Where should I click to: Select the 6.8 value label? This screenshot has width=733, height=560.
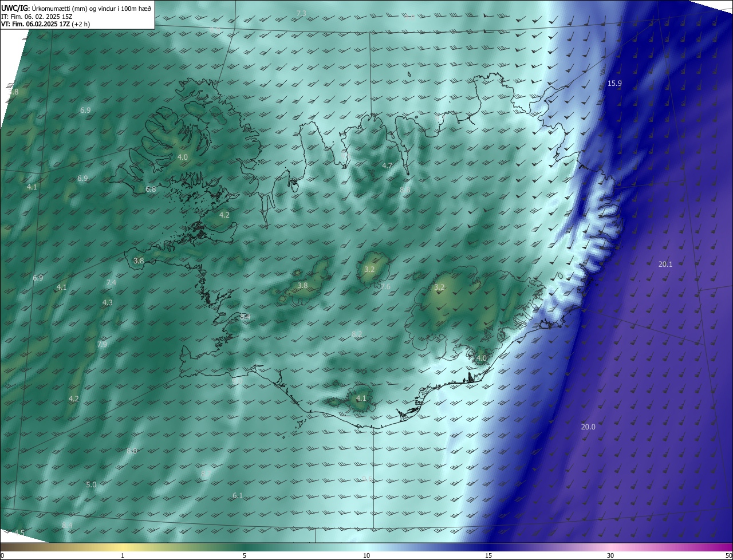151,189
